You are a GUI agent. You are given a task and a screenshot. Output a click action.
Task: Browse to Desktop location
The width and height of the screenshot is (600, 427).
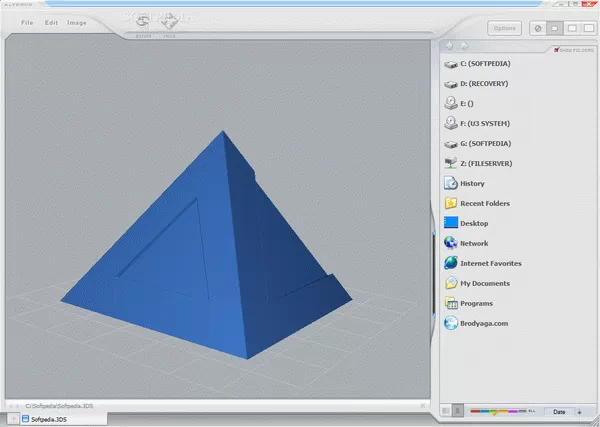click(474, 223)
